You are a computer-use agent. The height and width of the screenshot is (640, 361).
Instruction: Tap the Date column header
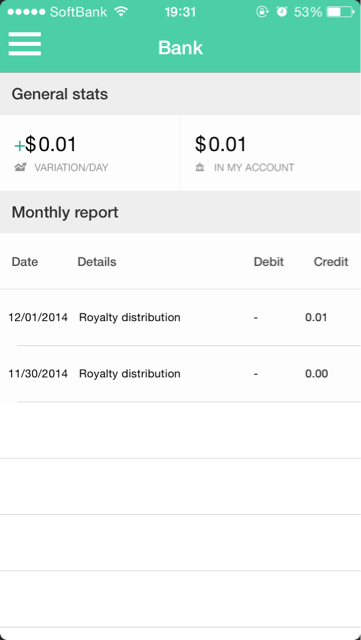[25, 262]
